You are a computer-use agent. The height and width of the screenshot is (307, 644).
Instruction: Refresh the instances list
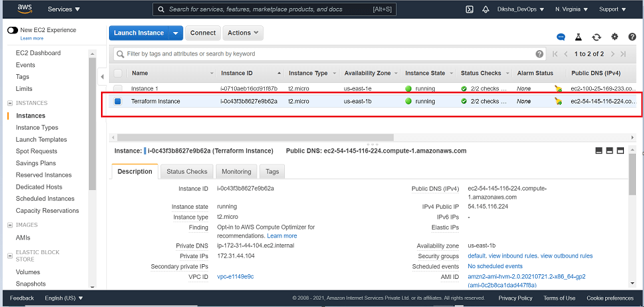point(597,37)
